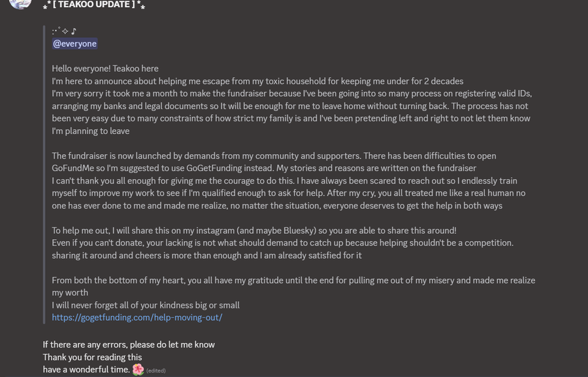The image size is (588, 377).
Task: Click the line "From both the bottom of my heart"
Action: tap(293, 280)
